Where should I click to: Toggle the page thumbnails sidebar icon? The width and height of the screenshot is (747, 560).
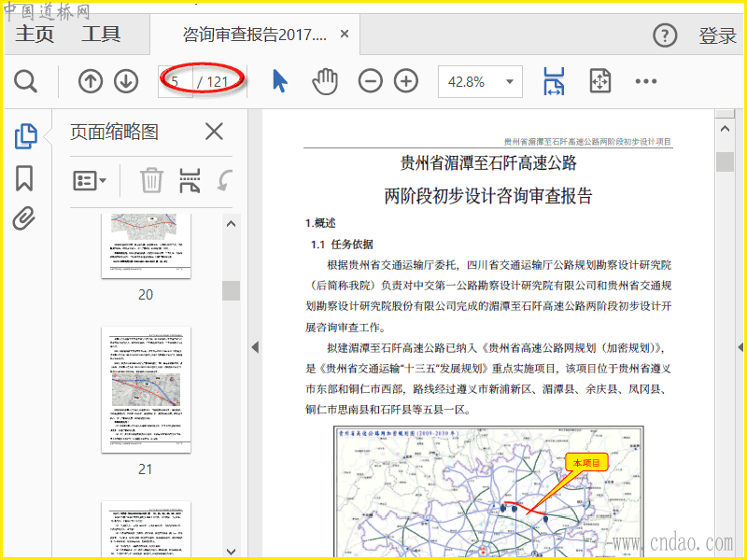tap(25, 136)
